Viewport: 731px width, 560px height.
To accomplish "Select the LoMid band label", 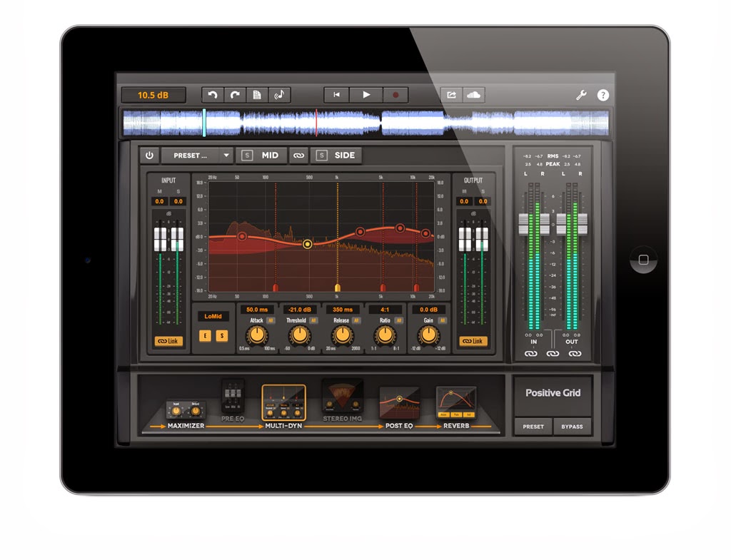I will click(213, 317).
